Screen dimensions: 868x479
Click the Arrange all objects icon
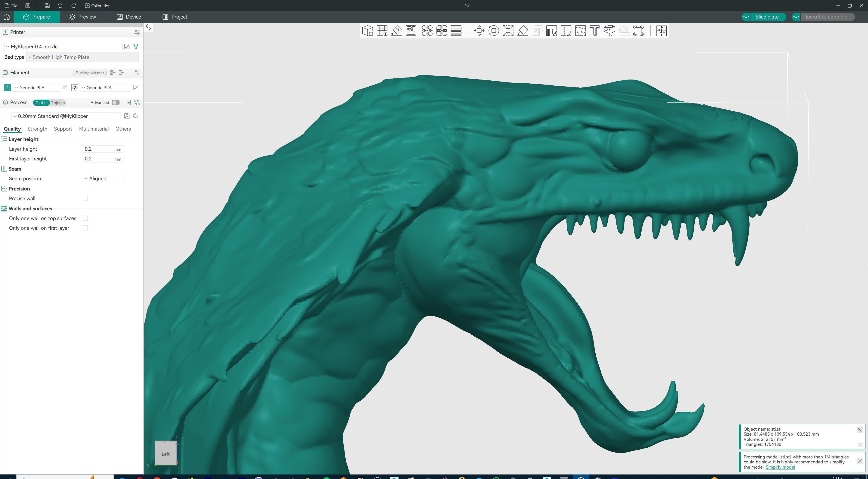pos(411,31)
